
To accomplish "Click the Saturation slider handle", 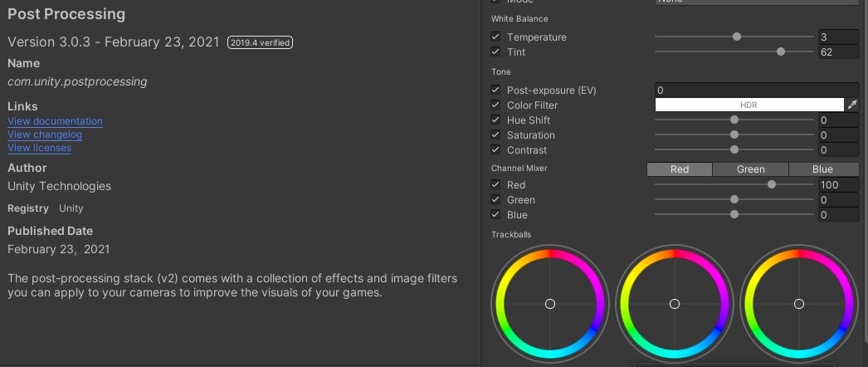I will pyautogui.click(x=734, y=135).
